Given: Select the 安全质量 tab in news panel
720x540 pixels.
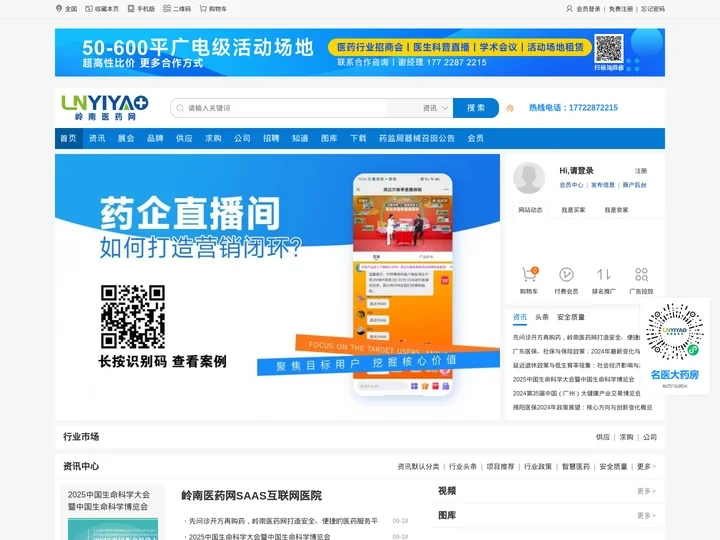Looking at the screenshot, I should pyautogui.click(x=571, y=317).
